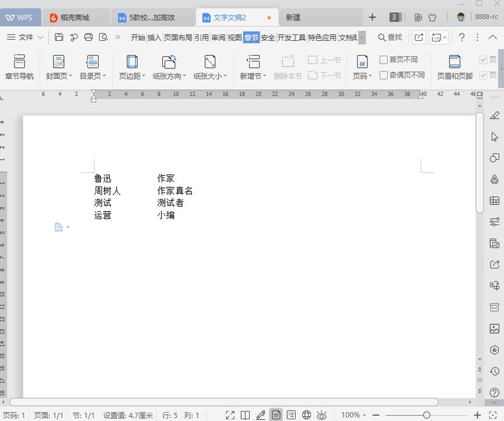
Task: Enable the 首页不同 checkbox
Action: coord(383,59)
